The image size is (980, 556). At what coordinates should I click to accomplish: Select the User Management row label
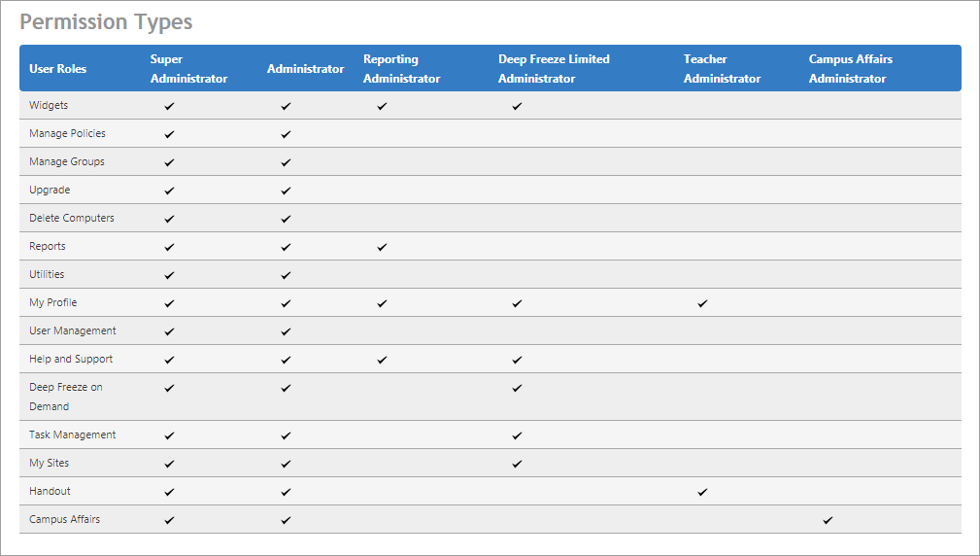click(x=73, y=331)
